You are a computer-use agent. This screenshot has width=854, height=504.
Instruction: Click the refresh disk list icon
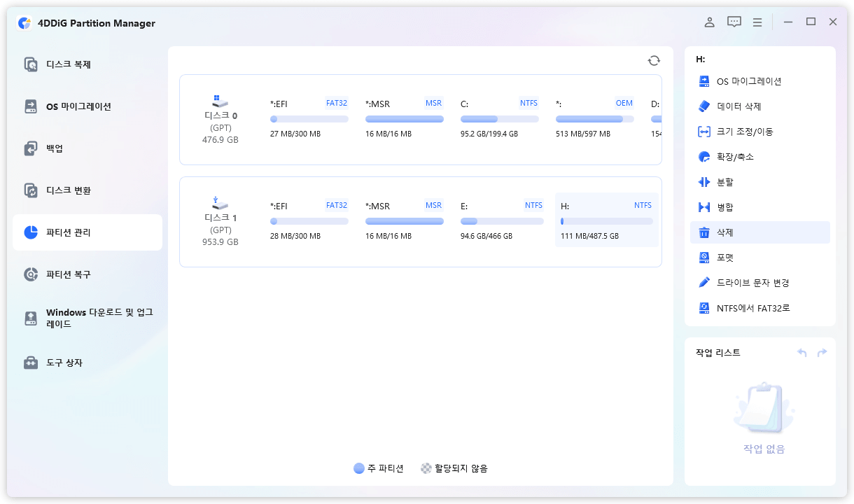click(x=654, y=61)
